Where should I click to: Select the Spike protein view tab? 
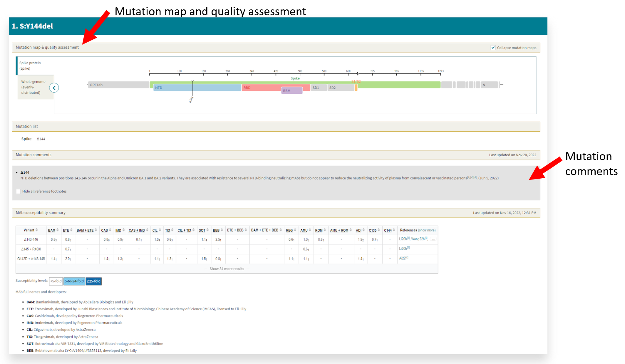30,66
